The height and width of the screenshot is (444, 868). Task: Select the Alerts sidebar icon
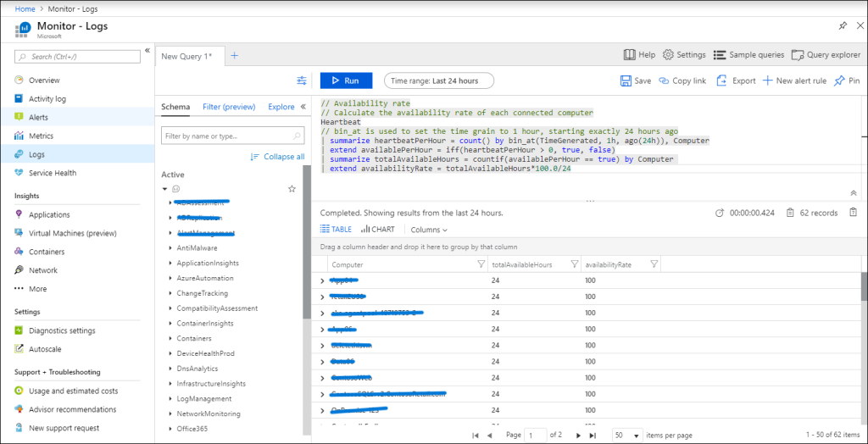(x=19, y=117)
